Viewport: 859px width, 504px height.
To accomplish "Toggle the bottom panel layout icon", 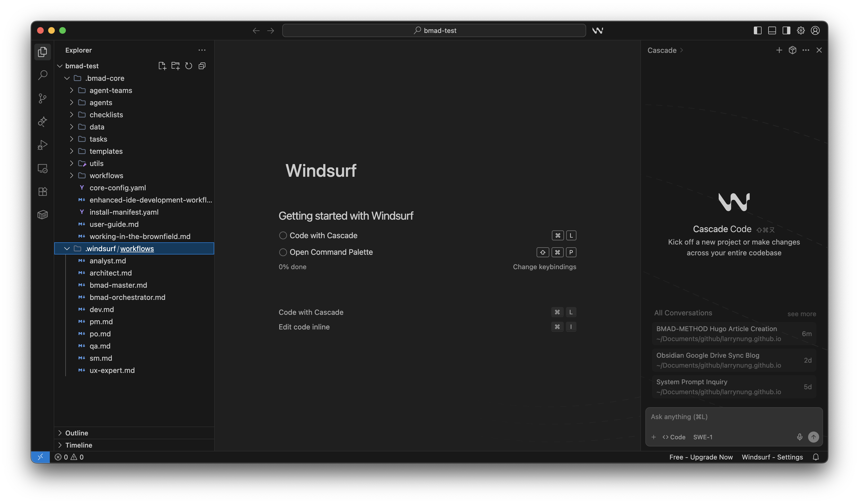I will coord(772,31).
